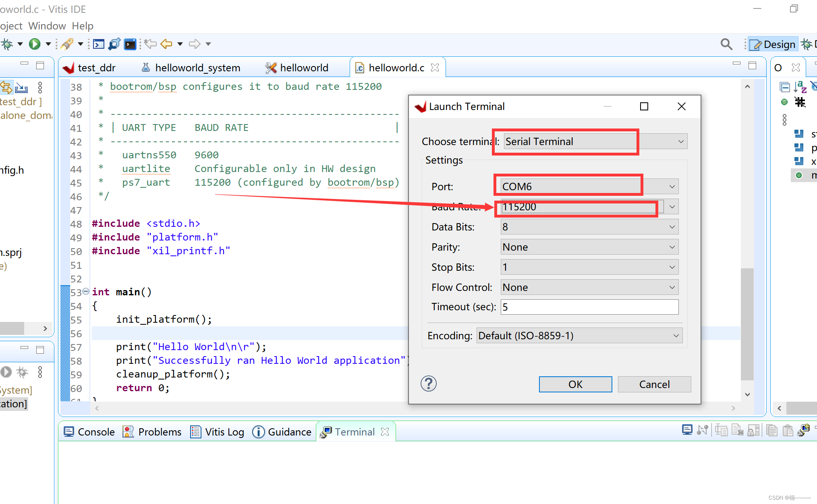
Task: Open the Launch Terminal help icon
Action: click(428, 384)
